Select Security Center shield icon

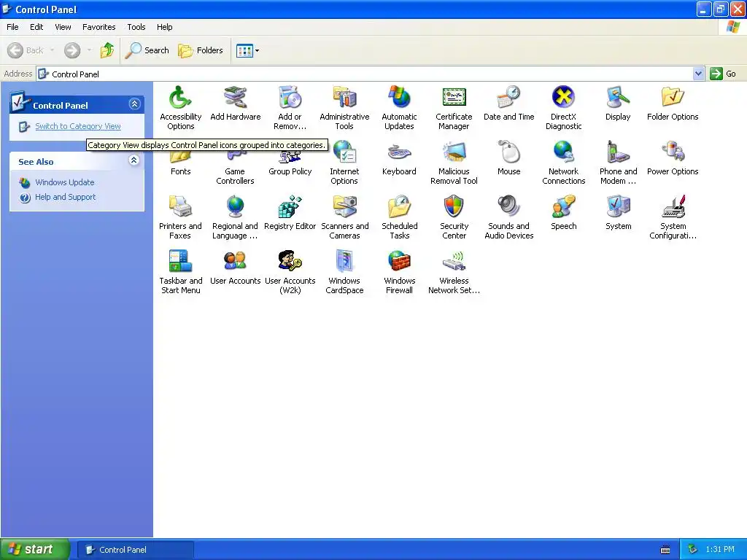click(454, 206)
